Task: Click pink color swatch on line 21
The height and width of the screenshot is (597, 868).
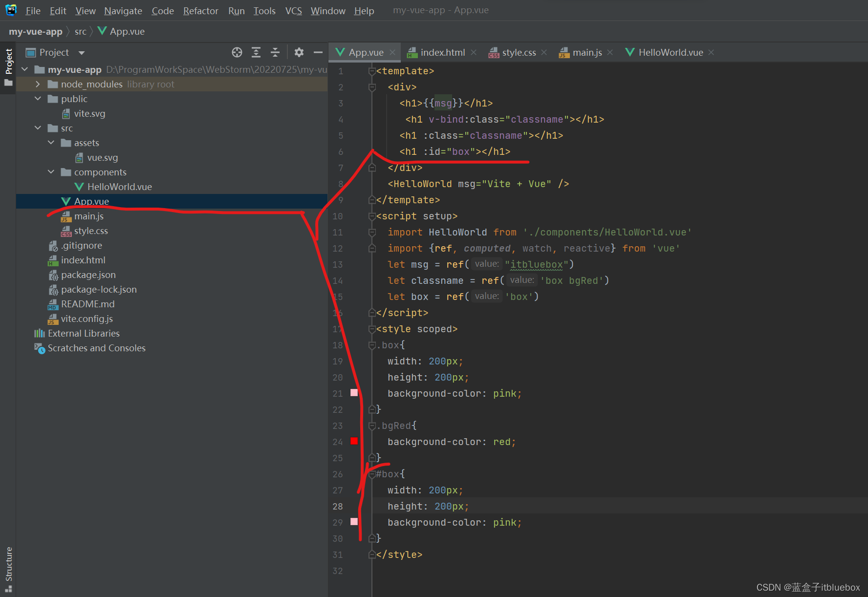Action: tap(354, 393)
